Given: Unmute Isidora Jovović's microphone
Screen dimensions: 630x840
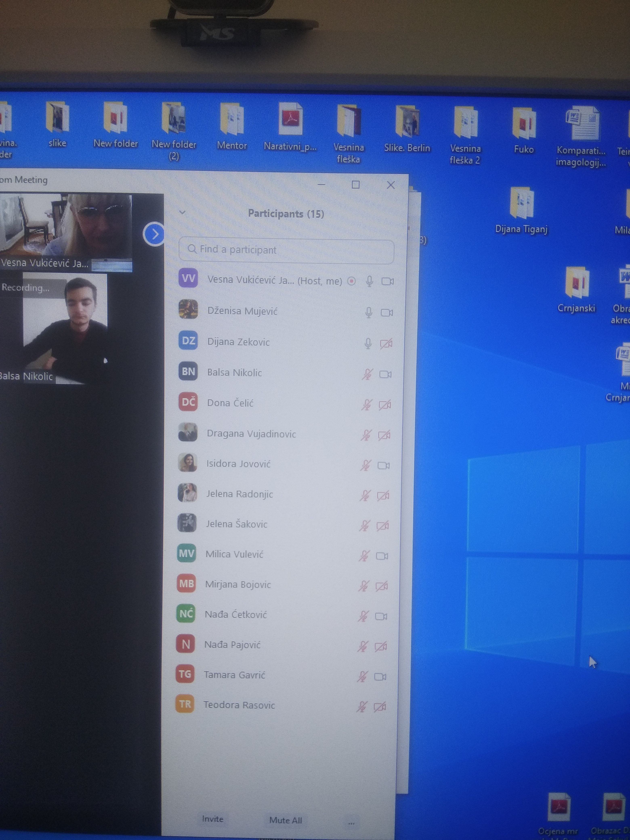Looking at the screenshot, I should click(365, 465).
